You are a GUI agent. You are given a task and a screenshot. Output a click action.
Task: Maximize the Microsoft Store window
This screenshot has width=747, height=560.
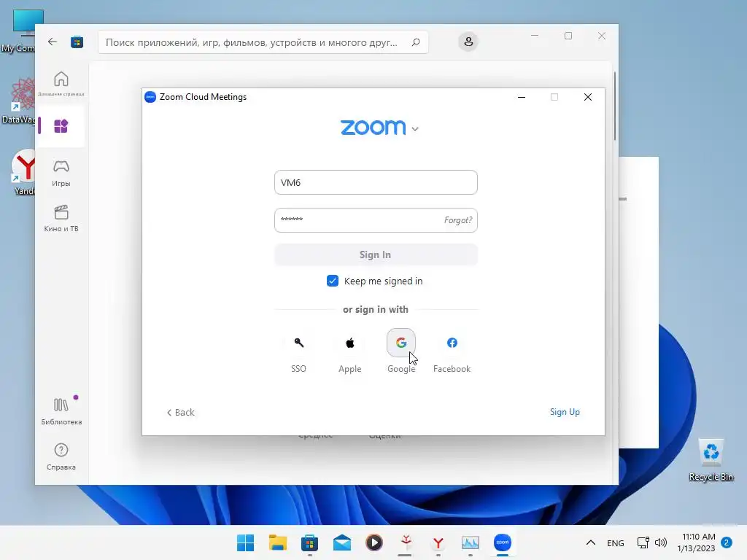568,36
